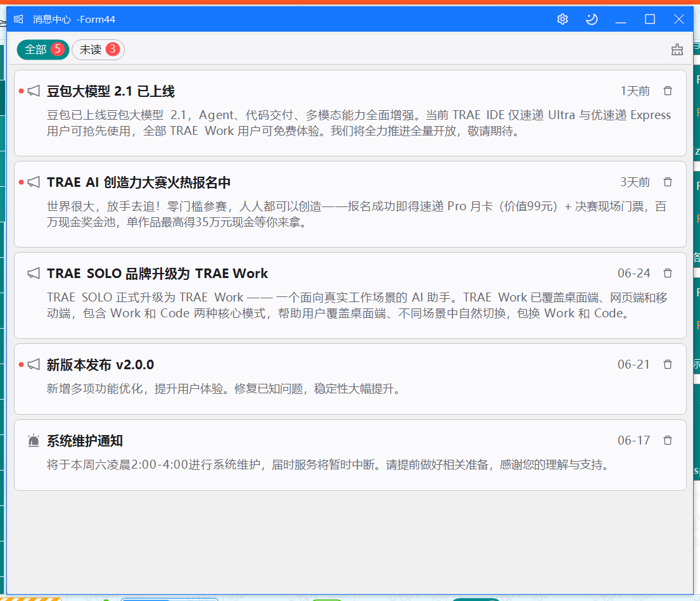Delete the 新版本发布 v2.0.0 message
Image resolution: width=700 pixels, height=601 pixels.
pos(668,365)
